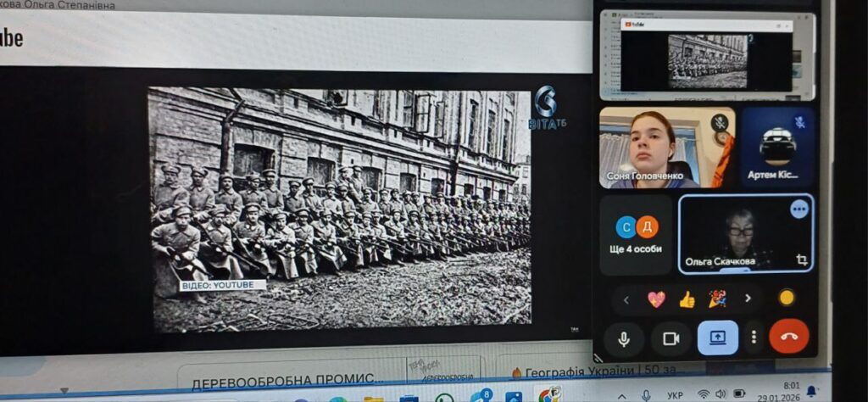Select Артем's participant tile
The image size is (868, 402).
[777, 147]
